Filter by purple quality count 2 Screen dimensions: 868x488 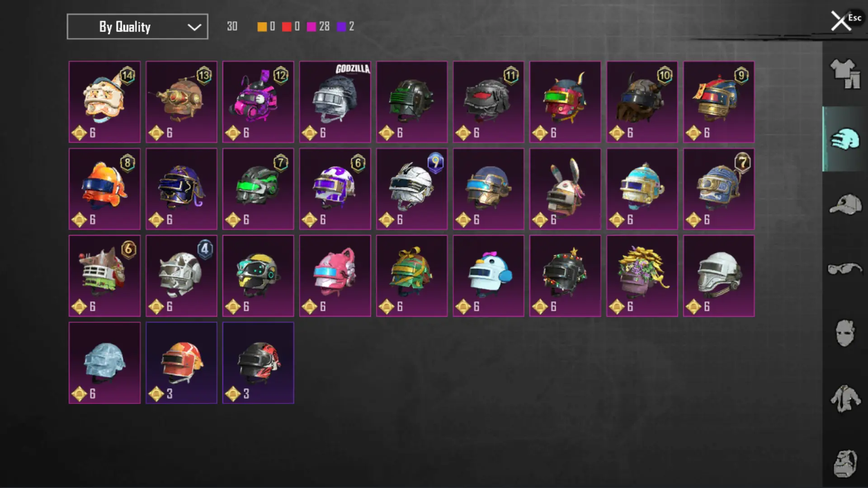(346, 27)
